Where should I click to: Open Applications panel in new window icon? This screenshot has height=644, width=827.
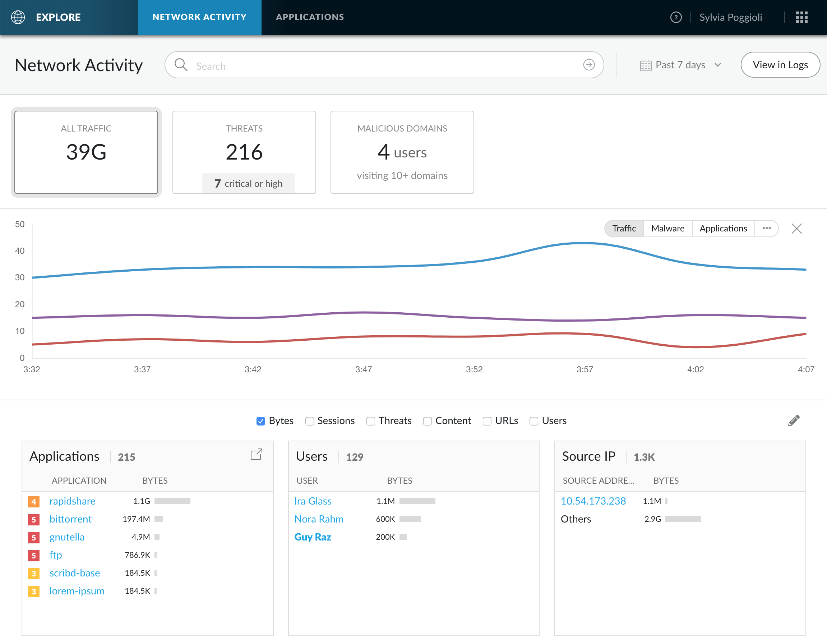pyautogui.click(x=257, y=454)
